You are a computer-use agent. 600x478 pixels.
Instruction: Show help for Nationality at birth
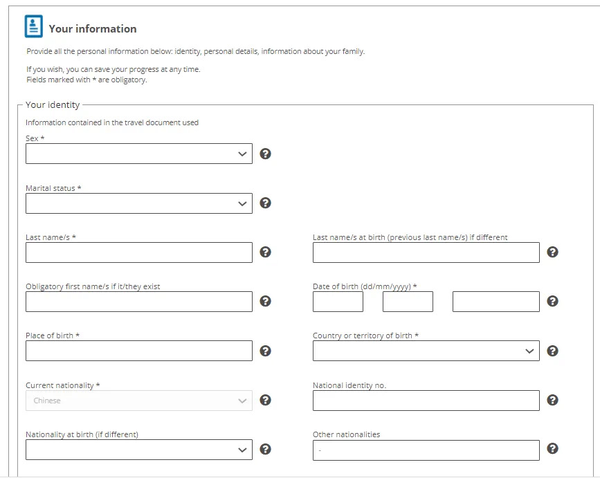[265, 449]
